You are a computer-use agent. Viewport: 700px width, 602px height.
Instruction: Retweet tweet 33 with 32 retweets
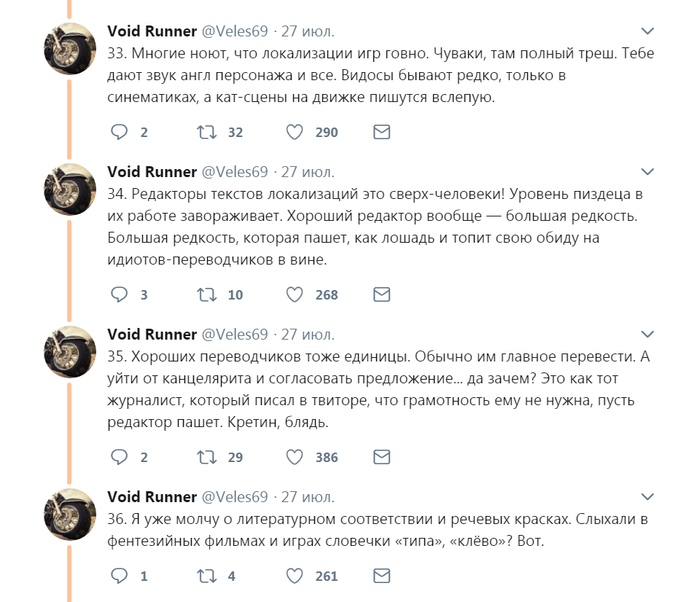pyautogui.click(x=207, y=132)
